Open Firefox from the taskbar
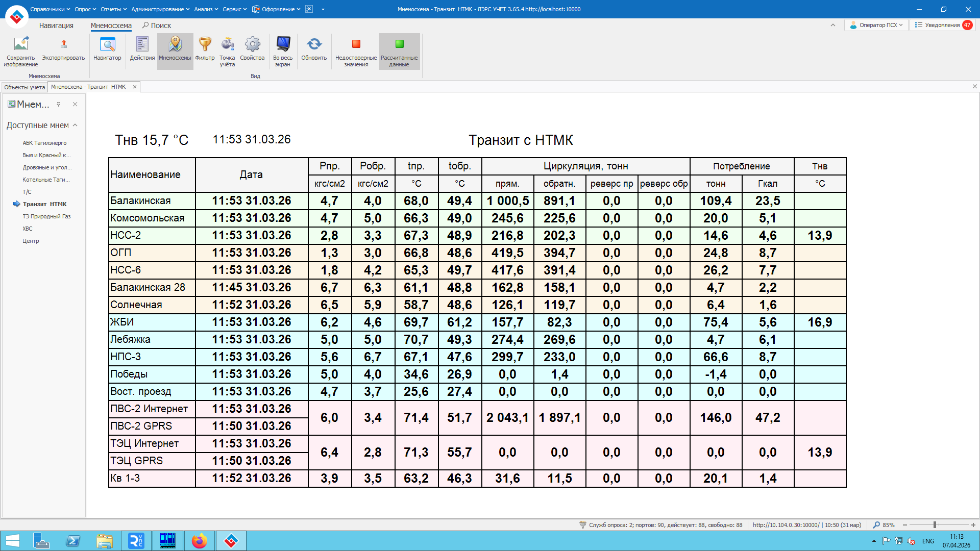The image size is (980, 551). click(x=199, y=541)
